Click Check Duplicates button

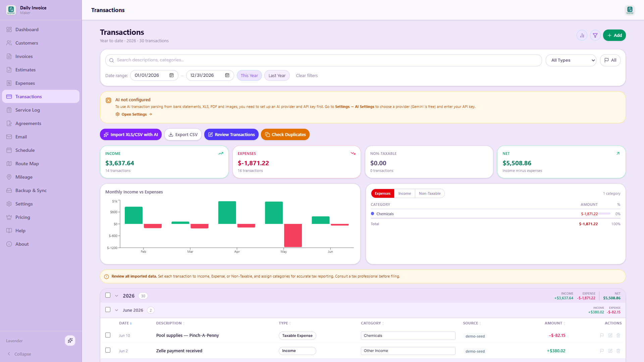285,134
